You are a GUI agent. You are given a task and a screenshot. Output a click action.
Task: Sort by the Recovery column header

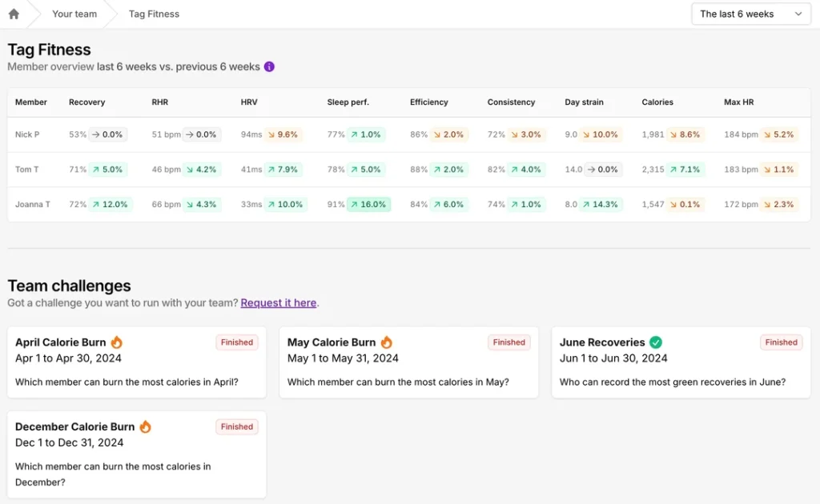pos(86,102)
